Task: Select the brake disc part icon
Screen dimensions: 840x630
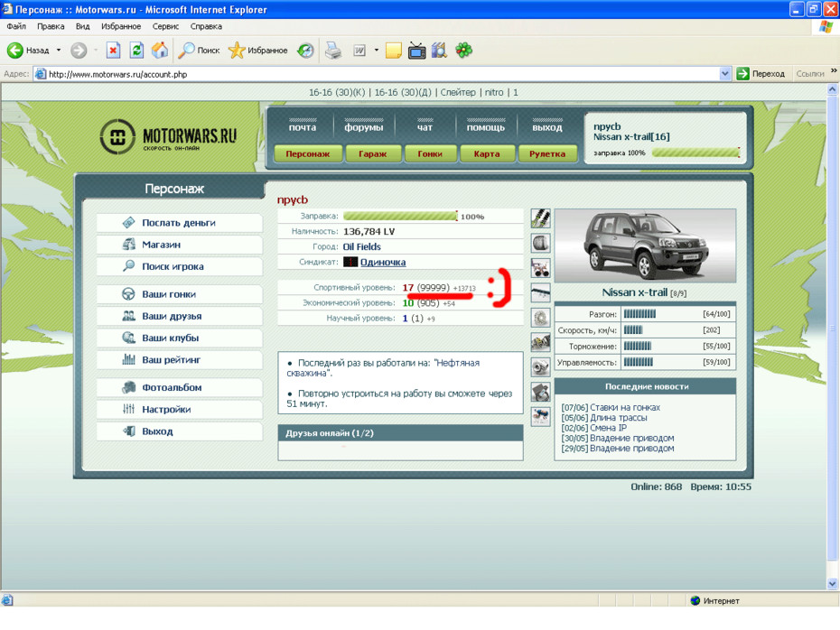Action: [x=540, y=318]
